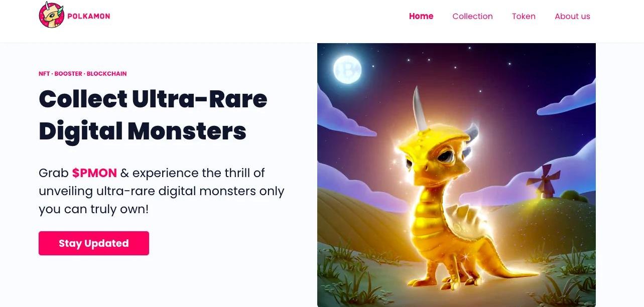Open the Collection page
The width and height of the screenshot is (644, 307).
point(472,16)
